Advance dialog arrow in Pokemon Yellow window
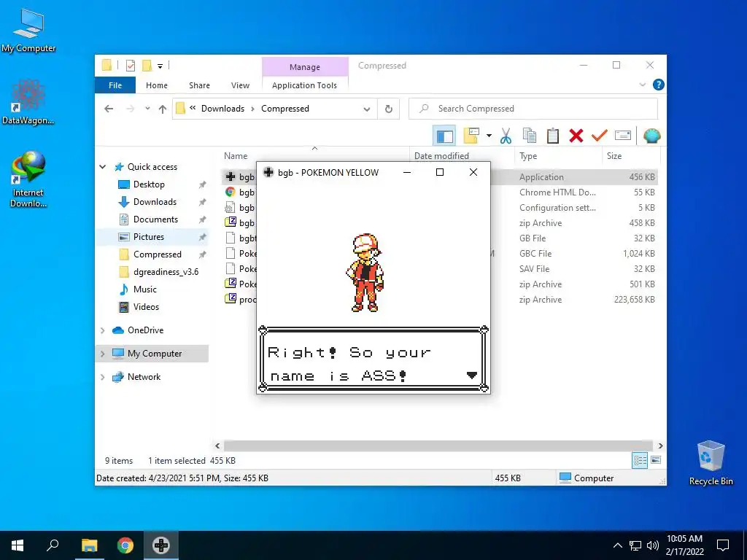This screenshot has width=747, height=560. pos(472,376)
